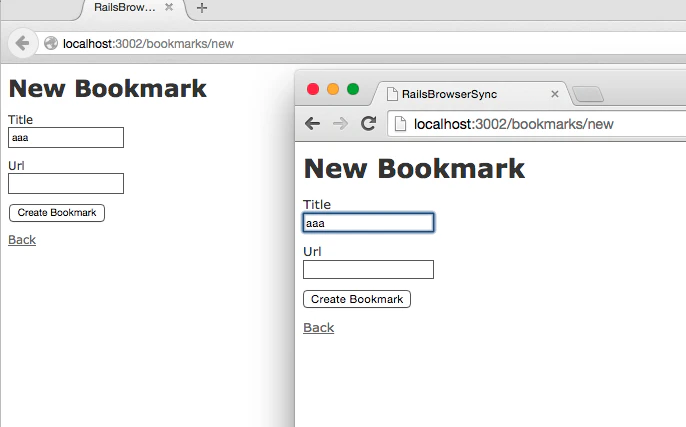Click the Chrome back arrow

tap(312, 124)
